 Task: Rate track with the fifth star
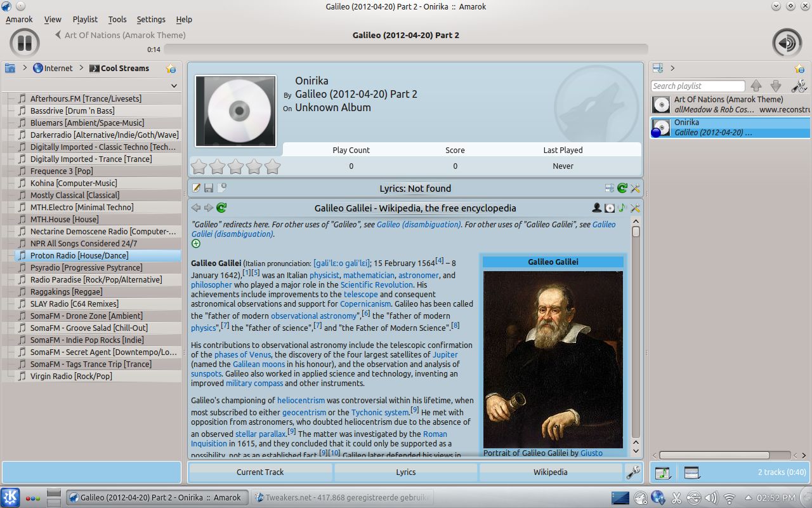point(272,166)
